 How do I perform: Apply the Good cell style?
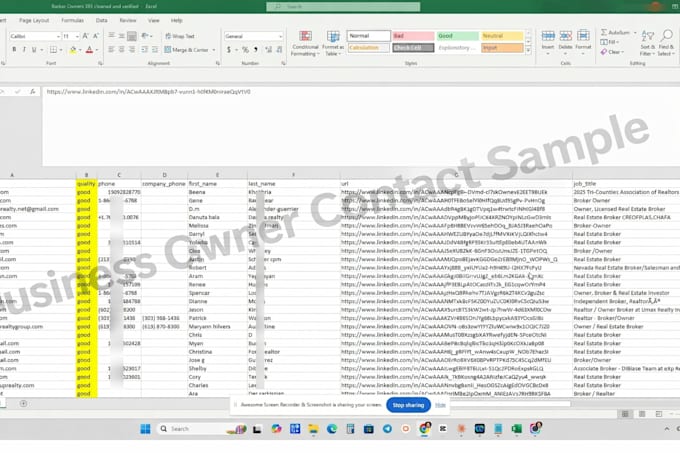458,36
